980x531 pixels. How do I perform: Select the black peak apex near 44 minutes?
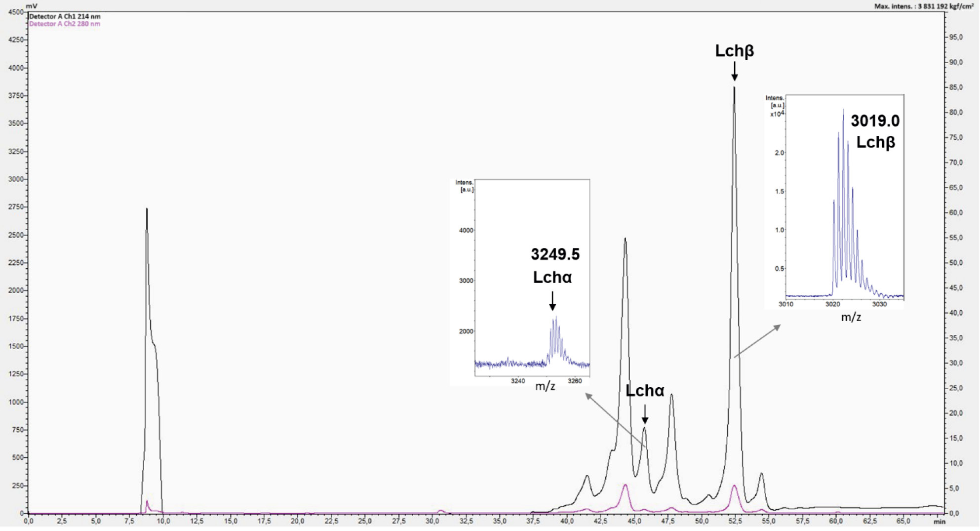(x=625, y=240)
